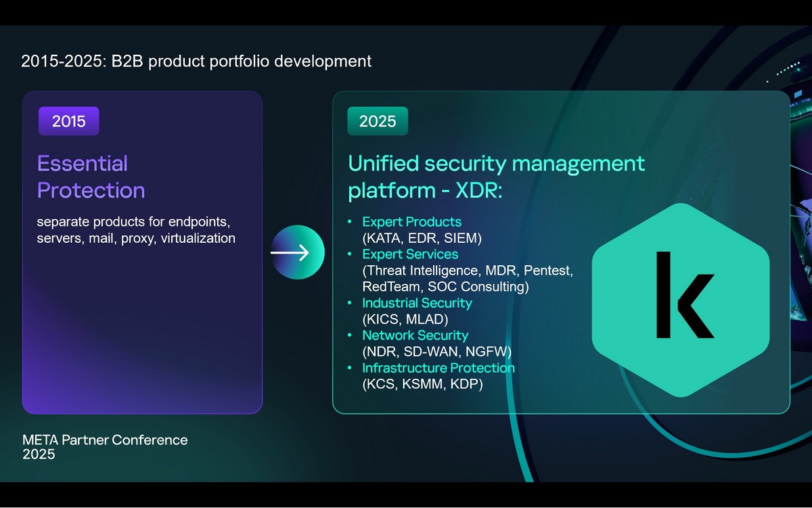
Task: Click the circular right-arrow icon between the panels
Action: pyautogui.click(x=298, y=252)
